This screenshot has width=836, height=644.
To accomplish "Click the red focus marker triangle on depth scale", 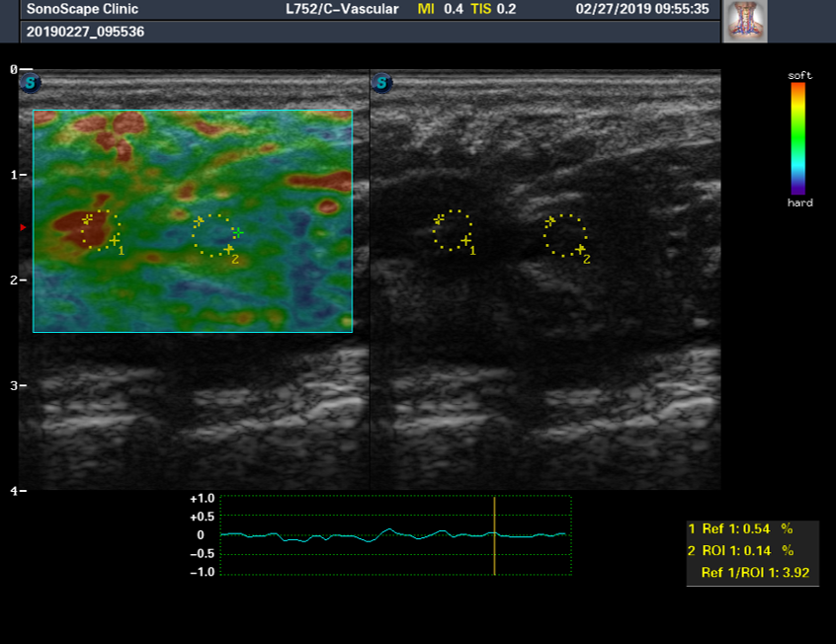I will (x=23, y=228).
